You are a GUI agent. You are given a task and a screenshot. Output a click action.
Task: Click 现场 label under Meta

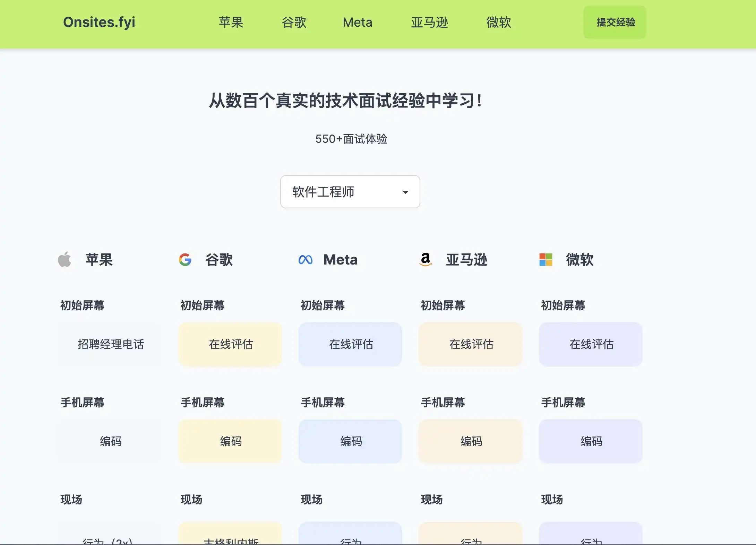tap(312, 500)
